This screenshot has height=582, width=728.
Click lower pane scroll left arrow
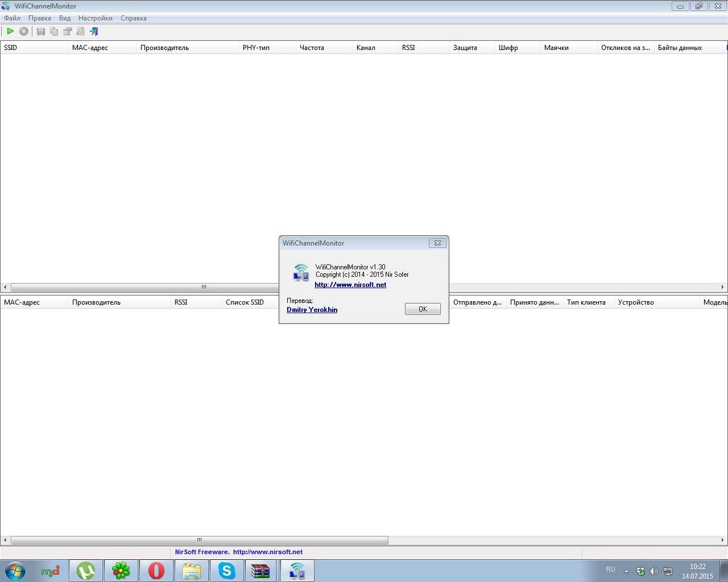[x=5, y=540]
